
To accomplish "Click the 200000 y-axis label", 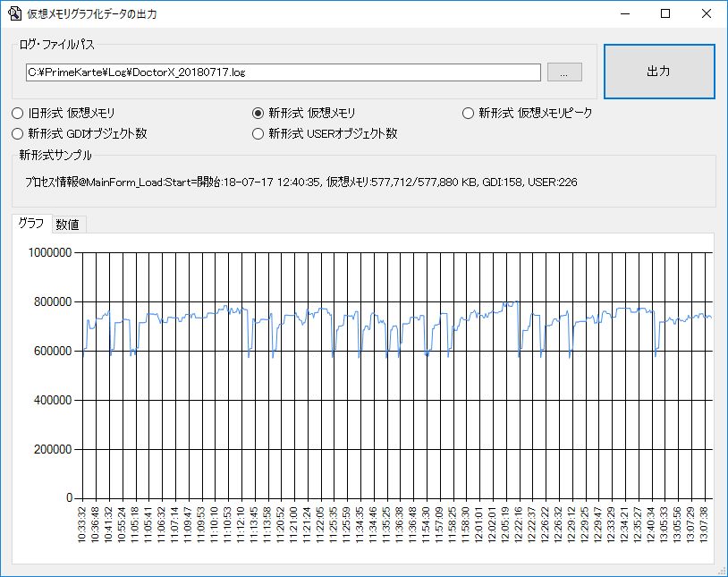I will tap(53, 450).
